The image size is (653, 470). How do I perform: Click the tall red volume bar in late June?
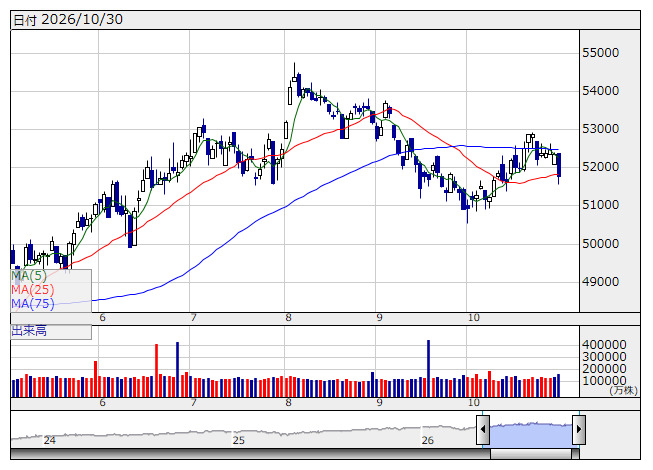(x=157, y=371)
